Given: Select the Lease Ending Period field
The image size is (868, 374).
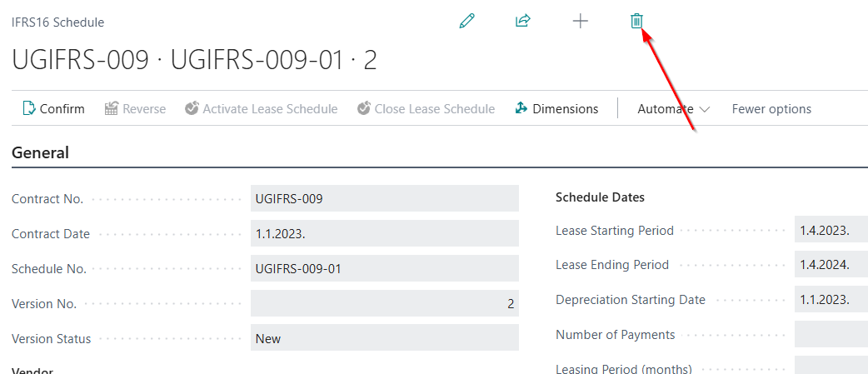Looking at the screenshot, I should point(831,264).
